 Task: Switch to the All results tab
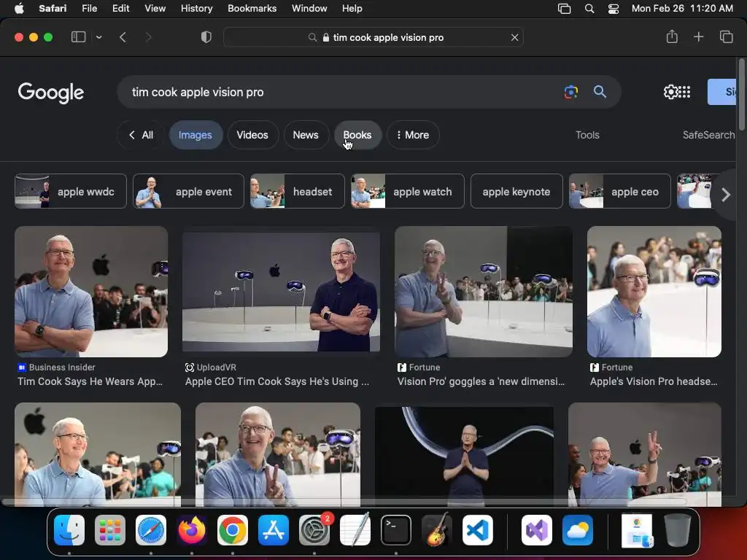(141, 135)
